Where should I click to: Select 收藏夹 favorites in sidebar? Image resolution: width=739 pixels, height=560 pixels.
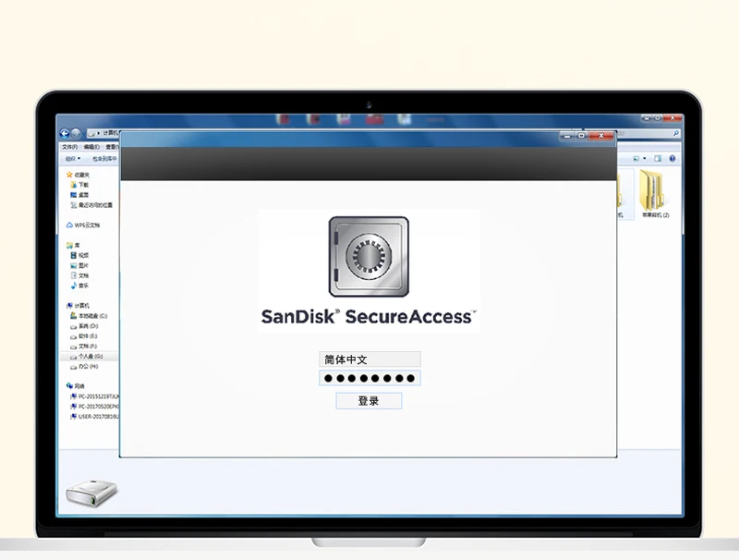(78, 175)
